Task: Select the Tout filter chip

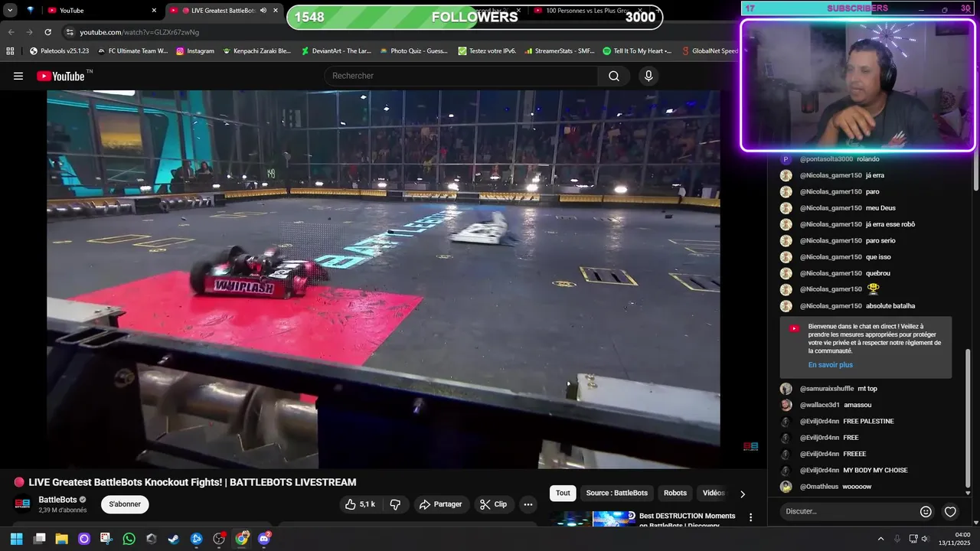Action: 563,493
